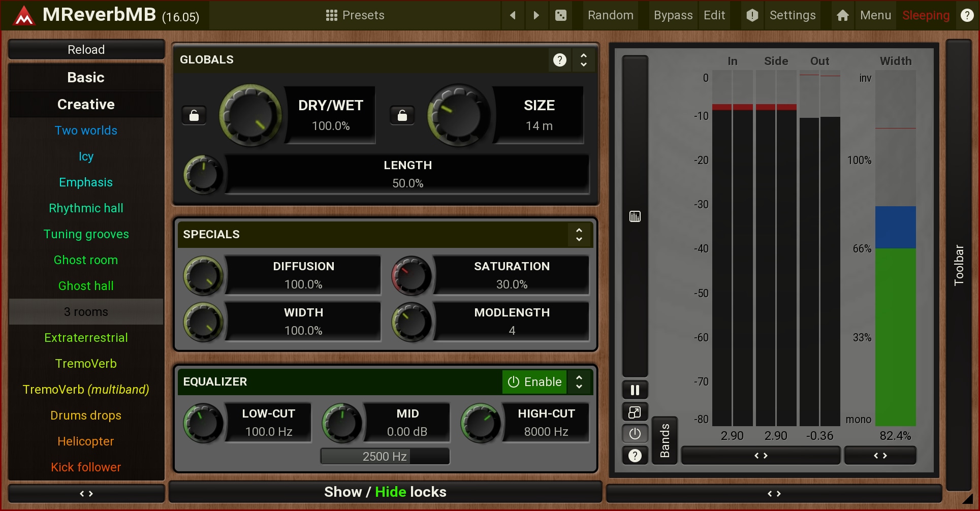The width and height of the screenshot is (980, 511).
Task: Expand arrows below preset list
Action: (x=86, y=493)
